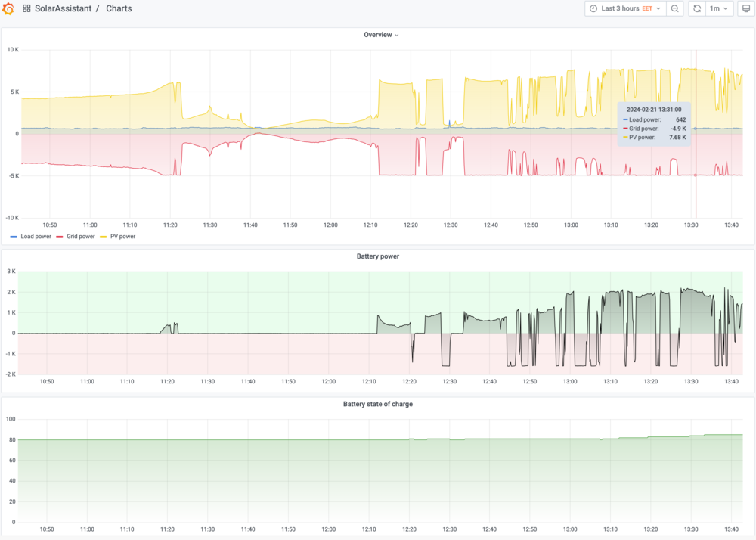
Task: Open the dashboards grid icon
Action: point(26,9)
